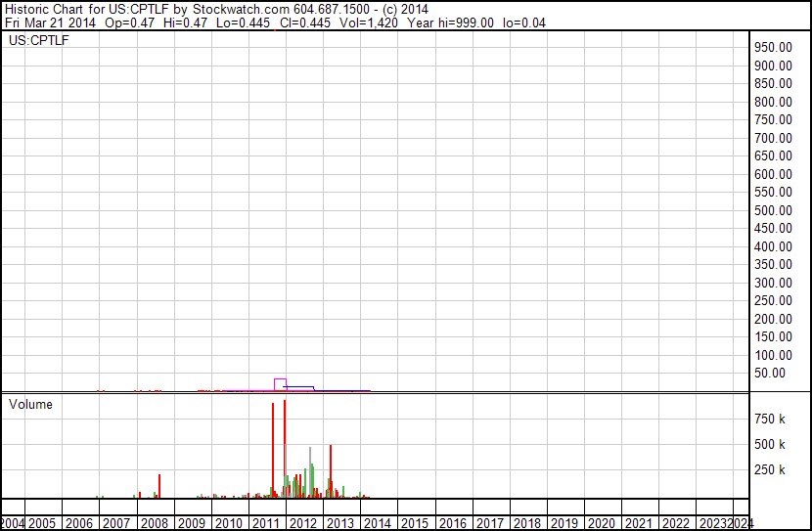Click the Fri Mar 21 2014 date text
This screenshot has width=812, height=531.
50,22
